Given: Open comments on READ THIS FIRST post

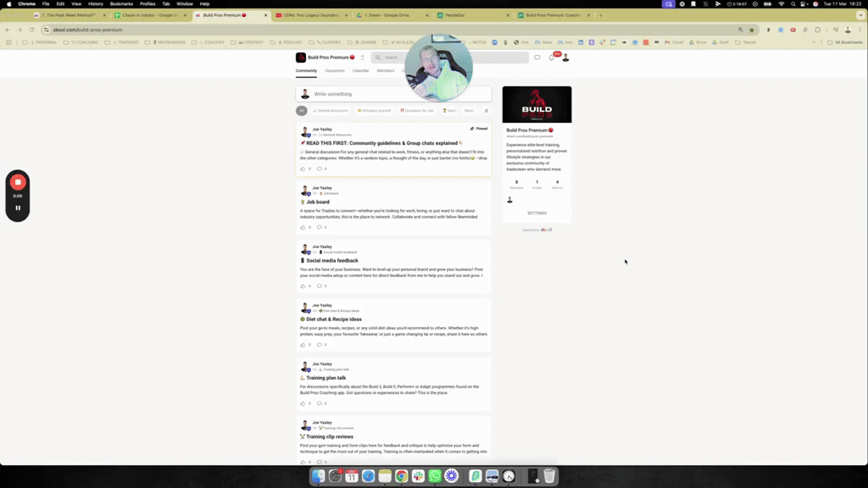Looking at the screenshot, I should point(320,169).
